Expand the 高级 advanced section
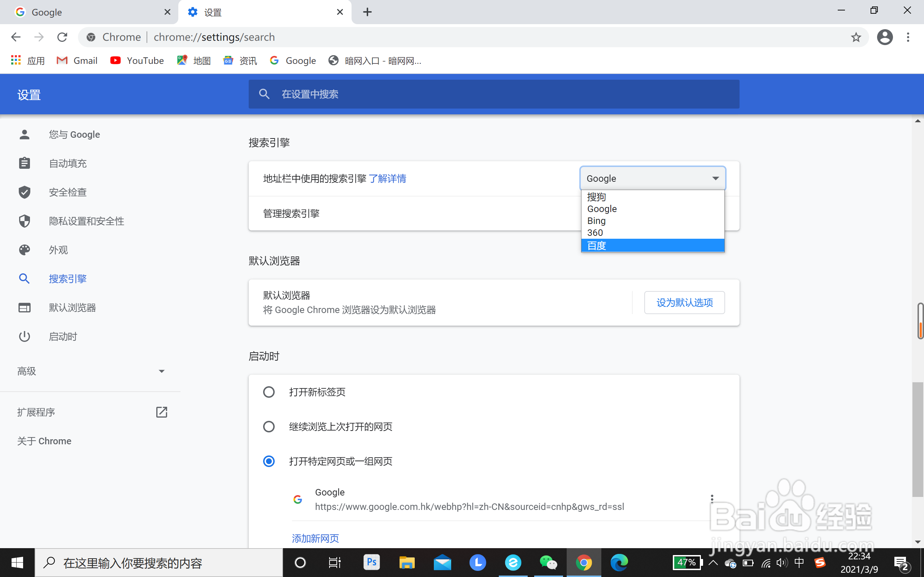Viewport: 924px width, 577px height. [91, 371]
